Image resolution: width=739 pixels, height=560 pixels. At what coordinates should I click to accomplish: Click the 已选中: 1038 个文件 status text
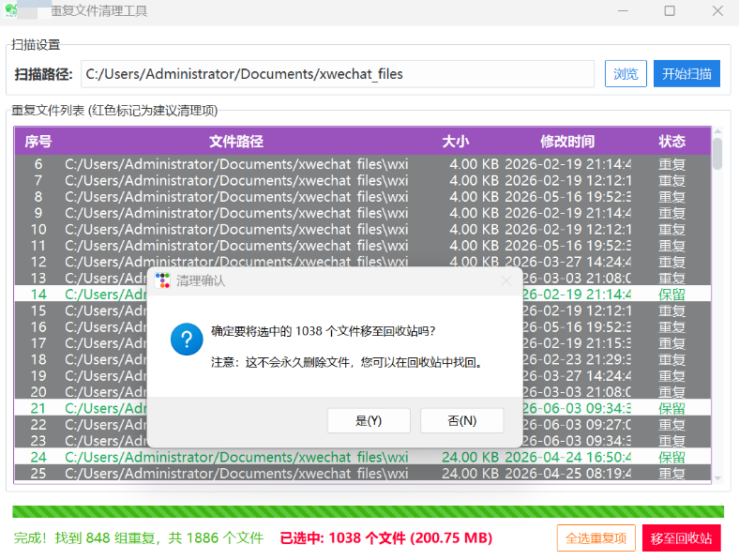(x=386, y=537)
